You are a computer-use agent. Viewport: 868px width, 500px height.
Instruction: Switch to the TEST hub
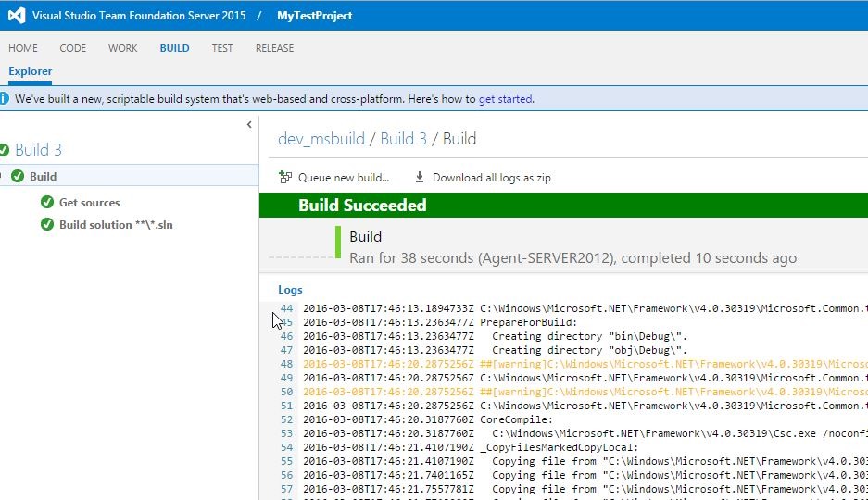(222, 48)
